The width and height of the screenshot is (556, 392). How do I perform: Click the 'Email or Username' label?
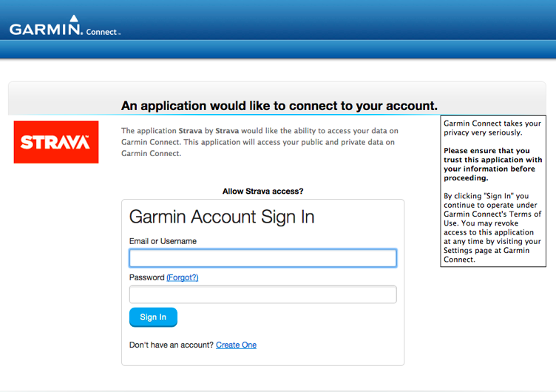[163, 241]
